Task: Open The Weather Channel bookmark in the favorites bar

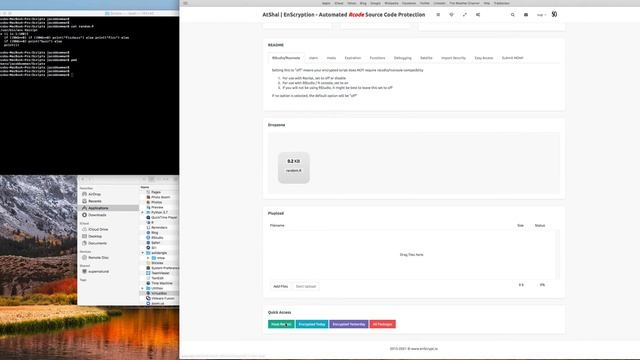Action: click(464, 3)
